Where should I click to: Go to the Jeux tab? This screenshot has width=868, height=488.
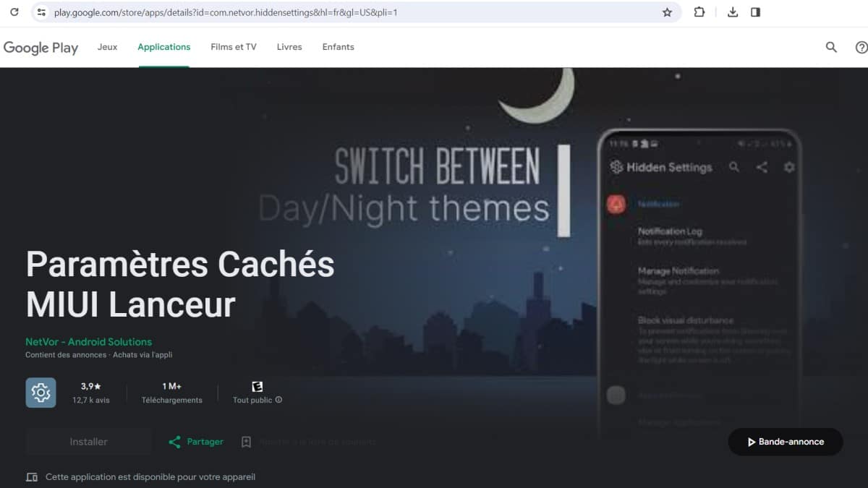point(107,47)
